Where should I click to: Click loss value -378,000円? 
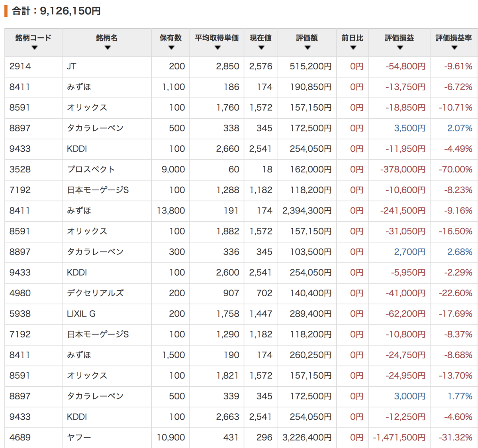click(x=403, y=170)
